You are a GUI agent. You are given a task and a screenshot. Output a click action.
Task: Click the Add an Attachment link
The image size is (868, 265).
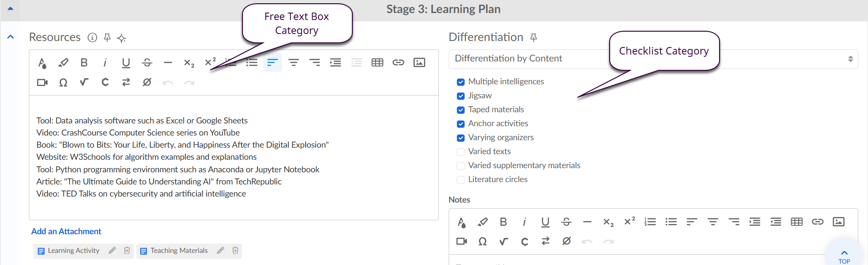click(x=66, y=231)
